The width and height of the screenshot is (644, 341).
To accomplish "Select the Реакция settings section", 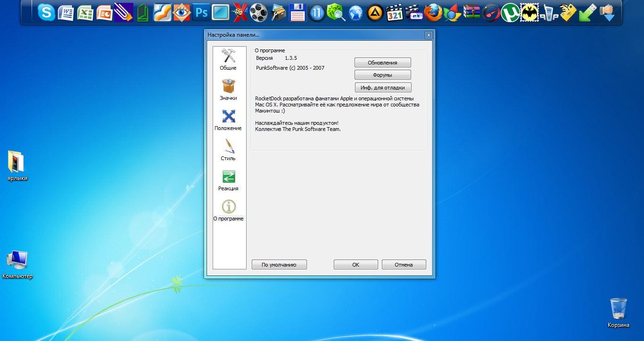I will (228, 180).
